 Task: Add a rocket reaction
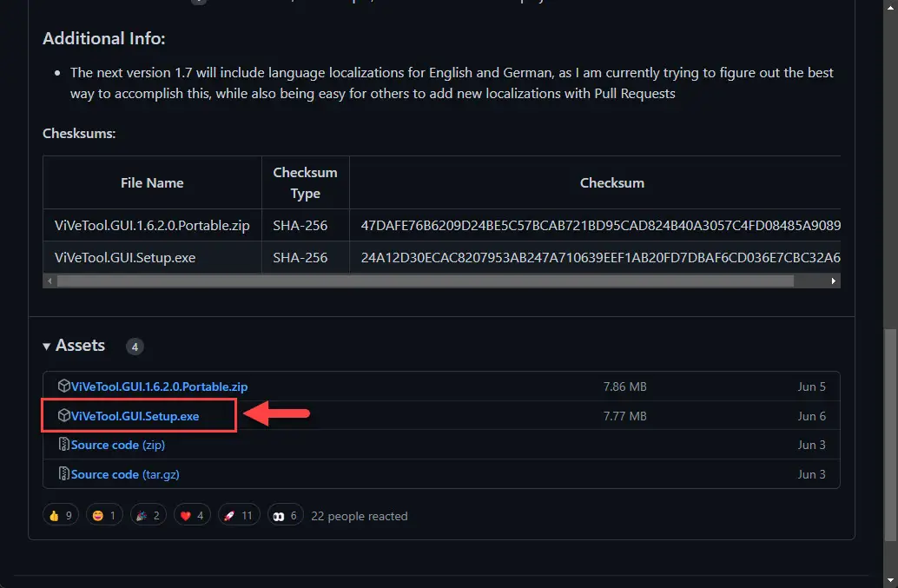pos(239,515)
